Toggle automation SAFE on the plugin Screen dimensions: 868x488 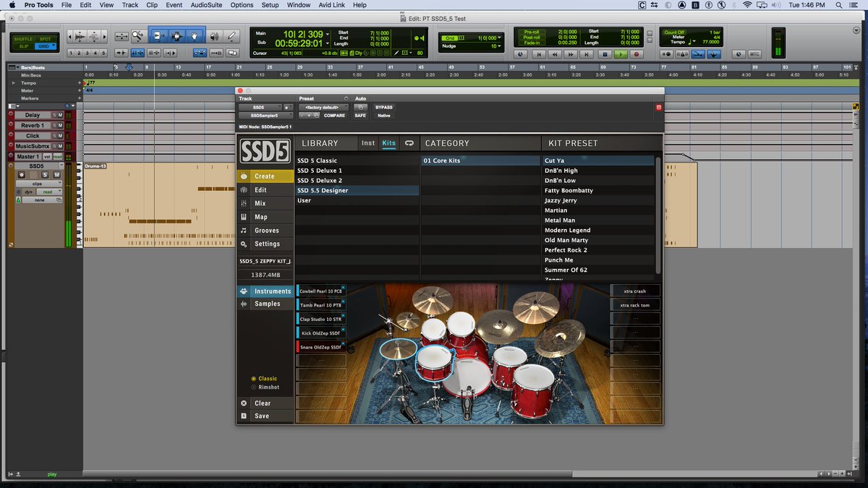[359, 115]
